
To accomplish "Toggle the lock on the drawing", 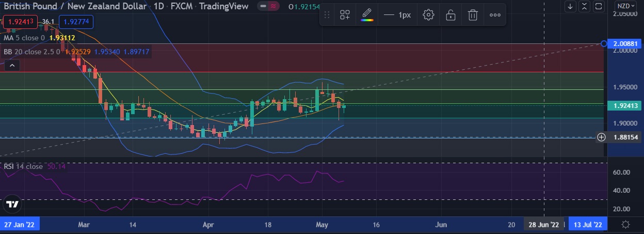I will tap(450, 15).
